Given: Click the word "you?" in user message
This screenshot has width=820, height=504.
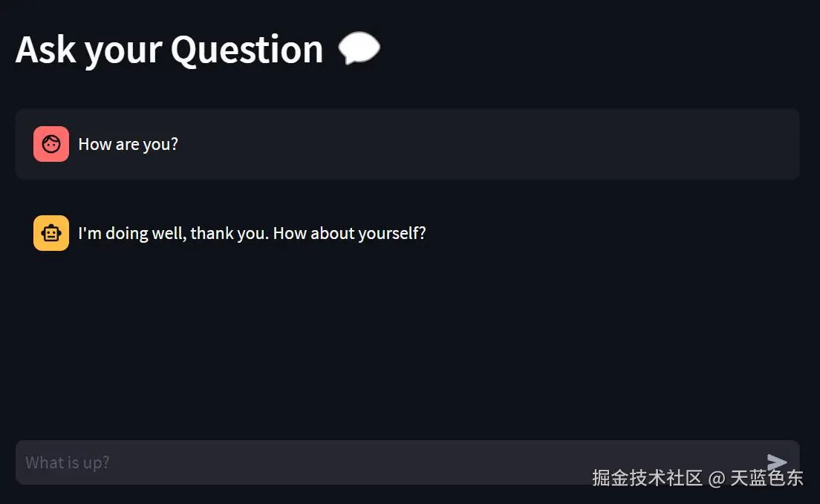Looking at the screenshot, I should (160, 144).
